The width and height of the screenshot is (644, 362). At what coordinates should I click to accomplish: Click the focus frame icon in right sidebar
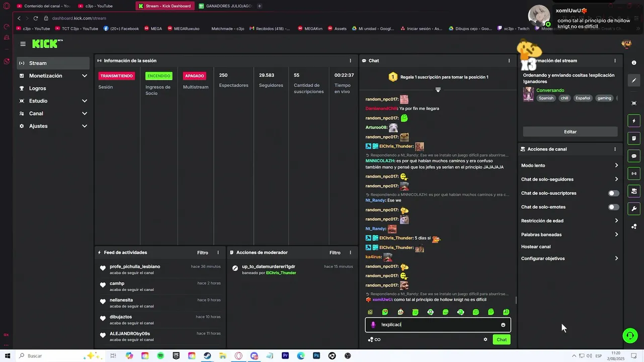[x=634, y=103]
